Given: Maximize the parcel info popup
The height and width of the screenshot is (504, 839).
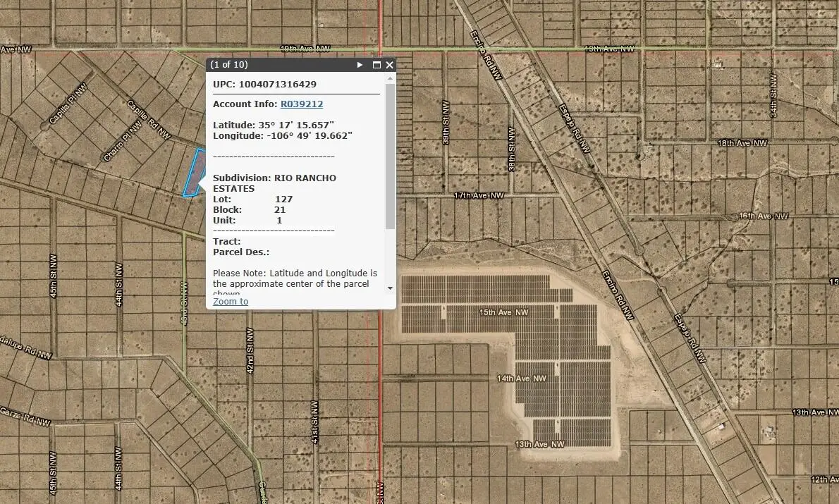Looking at the screenshot, I should point(376,64).
